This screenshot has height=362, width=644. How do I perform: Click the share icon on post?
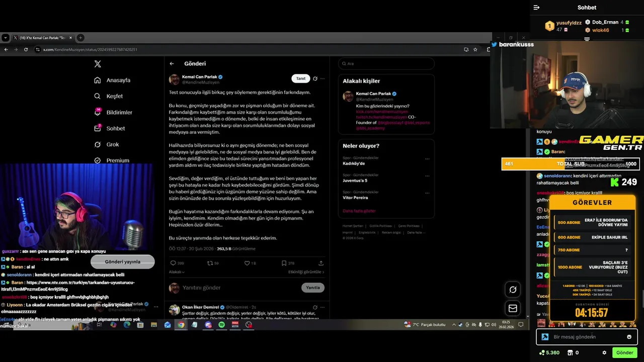coord(321,263)
